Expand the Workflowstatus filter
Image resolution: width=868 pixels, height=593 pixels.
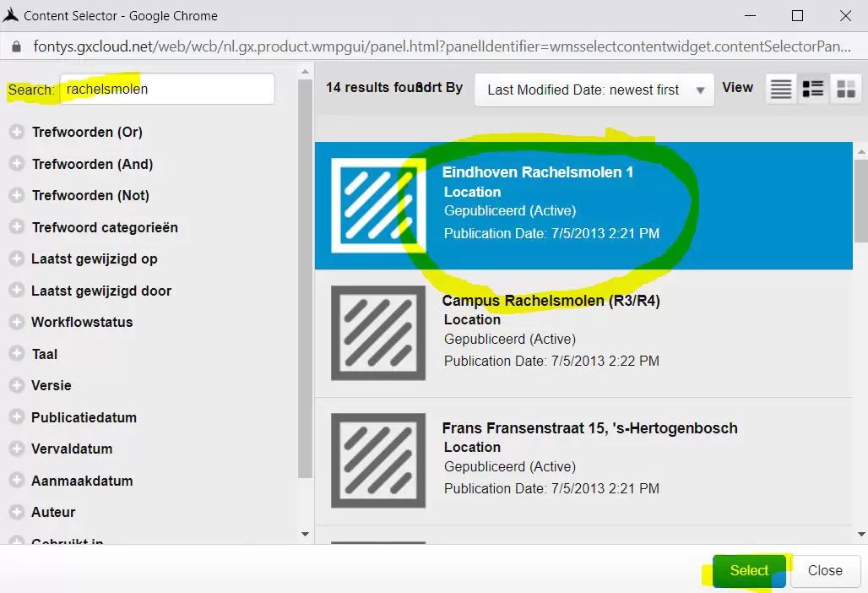tap(16, 322)
